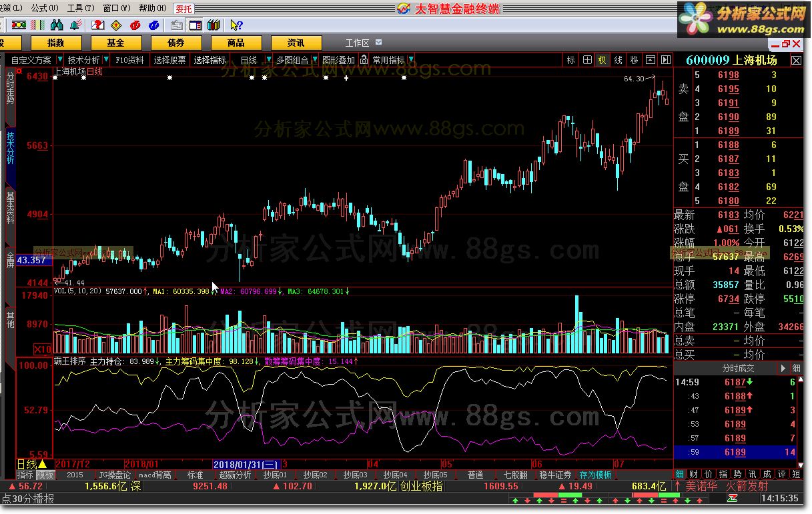Click the 2018/01/31 date marker on timeline
812x514 pixels.
(x=246, y=463)
